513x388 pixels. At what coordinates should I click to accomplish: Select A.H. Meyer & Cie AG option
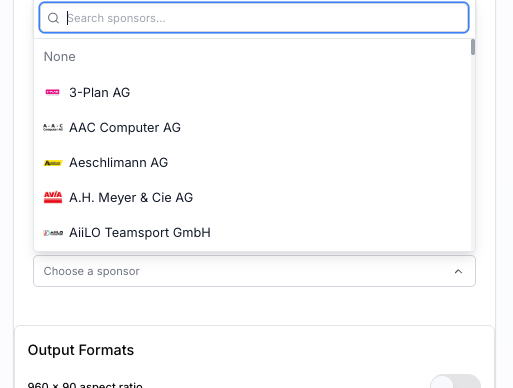tap(253, 198)
